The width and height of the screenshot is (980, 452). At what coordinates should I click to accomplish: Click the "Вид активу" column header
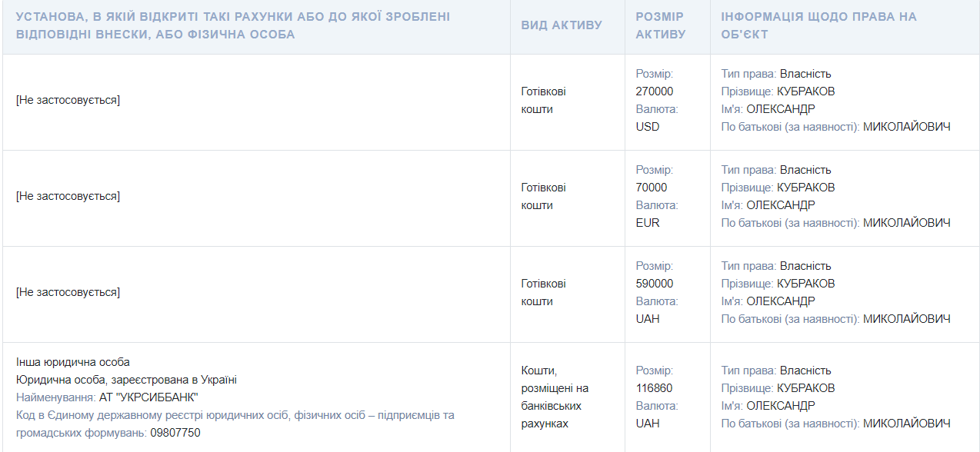(x=562, y=25)
